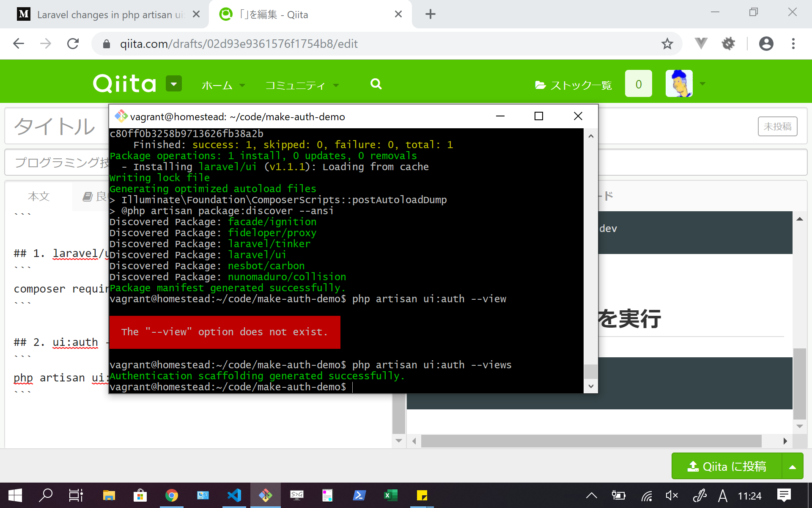
Task: Switch to the Laravel changes browser tab
Action: 106,15
